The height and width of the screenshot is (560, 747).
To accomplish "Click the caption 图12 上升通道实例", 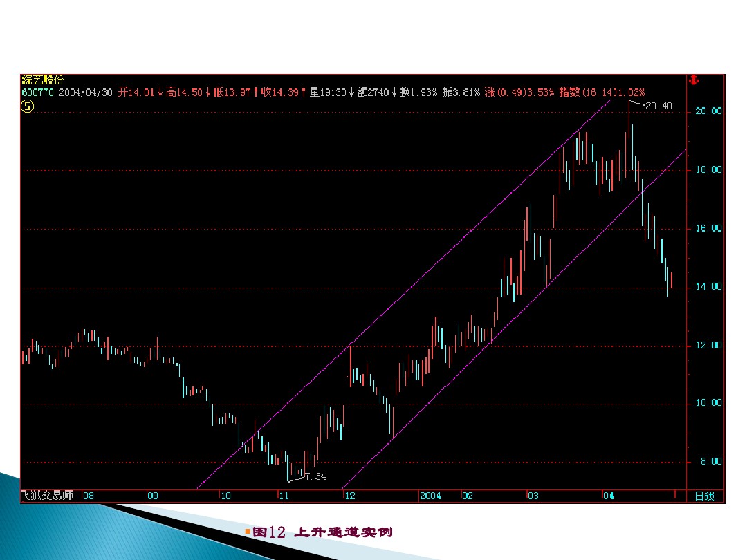I will 322,532.
